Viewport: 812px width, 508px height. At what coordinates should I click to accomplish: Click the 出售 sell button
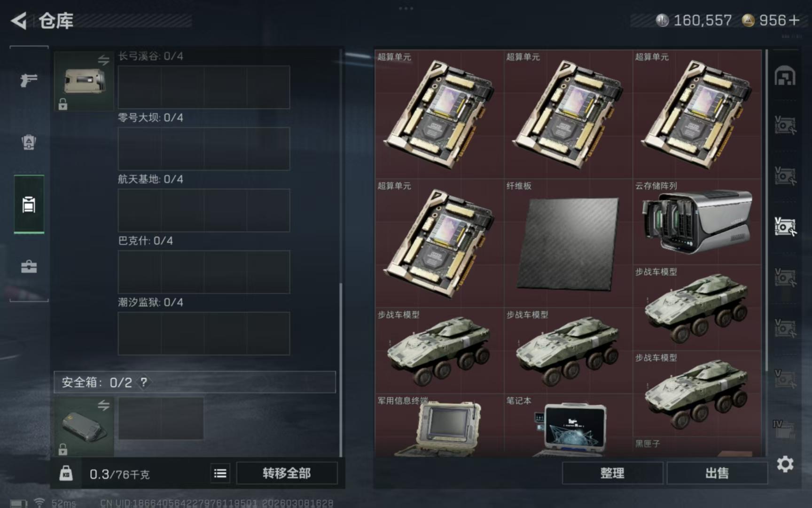pyautogui.click(x=717, y=473)
